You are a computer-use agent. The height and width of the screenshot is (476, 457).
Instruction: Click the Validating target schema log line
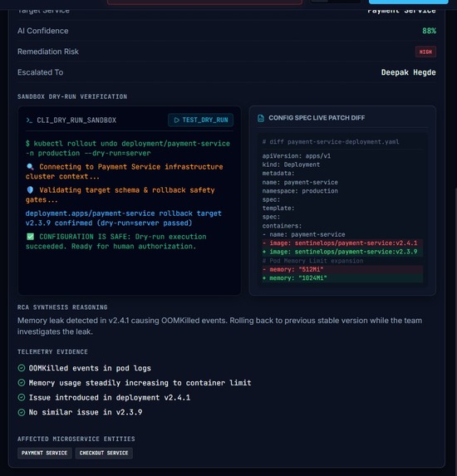click(120, 195)
